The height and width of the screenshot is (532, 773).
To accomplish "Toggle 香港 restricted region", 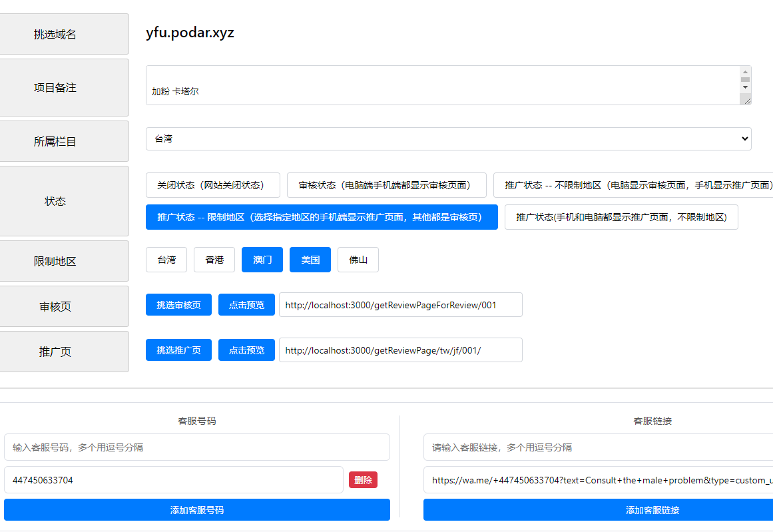I will point(214,260).
